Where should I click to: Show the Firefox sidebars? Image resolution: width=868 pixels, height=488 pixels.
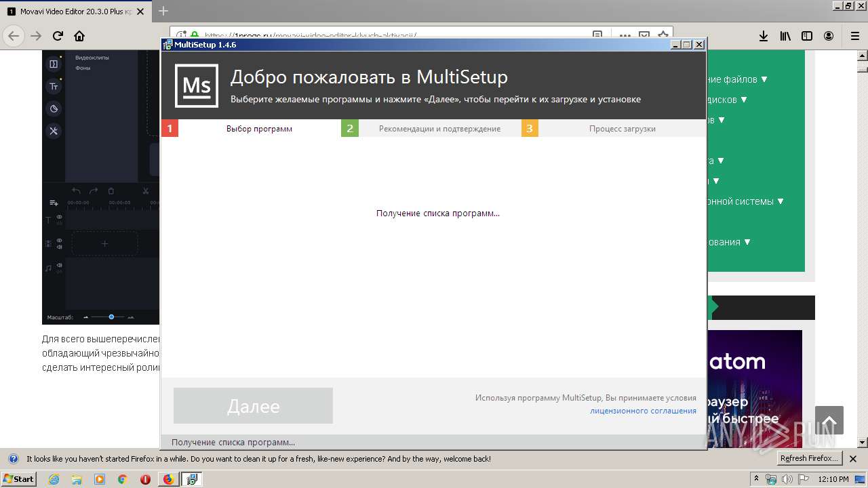coord(807,36)
